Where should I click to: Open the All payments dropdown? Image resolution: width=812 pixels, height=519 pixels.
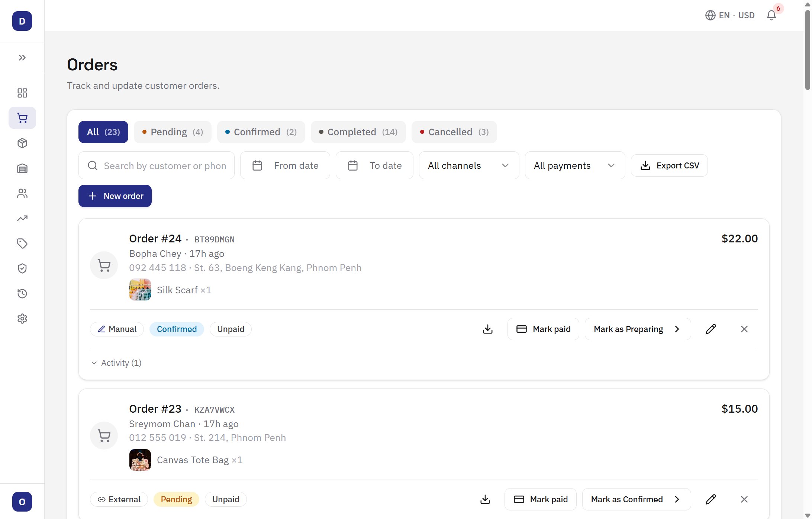click(x=575, y=165)
